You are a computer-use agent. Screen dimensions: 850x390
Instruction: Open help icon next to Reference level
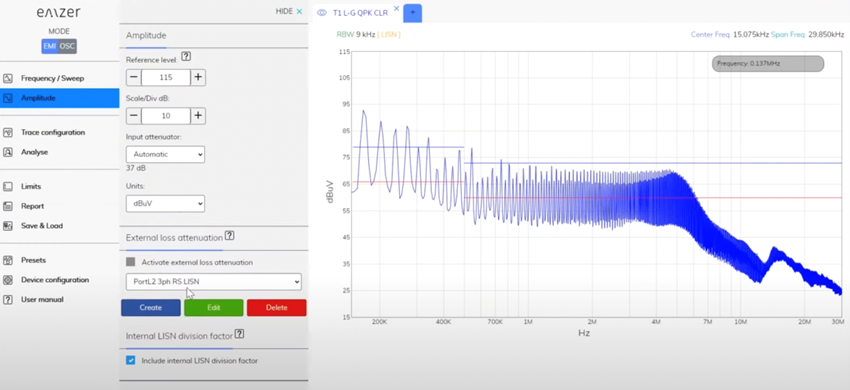click(186, 56)
